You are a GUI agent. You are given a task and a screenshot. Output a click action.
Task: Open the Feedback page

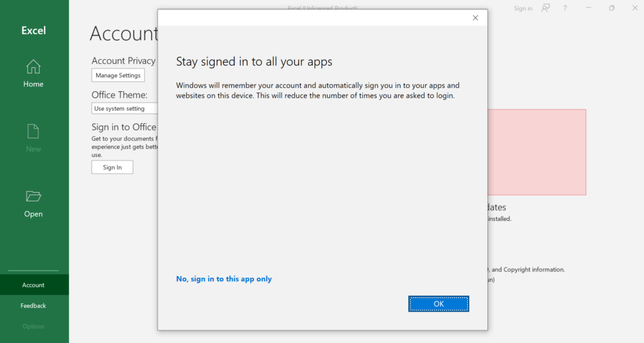click(33, 306)
